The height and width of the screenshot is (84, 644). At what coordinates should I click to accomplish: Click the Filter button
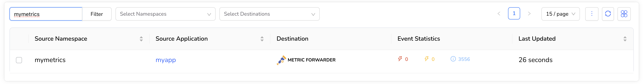97,14
